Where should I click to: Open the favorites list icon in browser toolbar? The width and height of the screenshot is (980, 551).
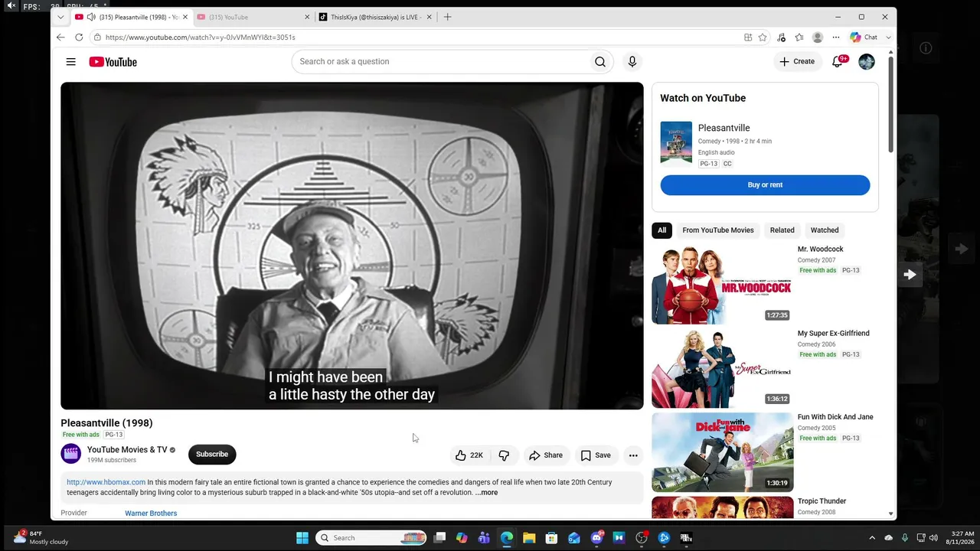(799, 37)
